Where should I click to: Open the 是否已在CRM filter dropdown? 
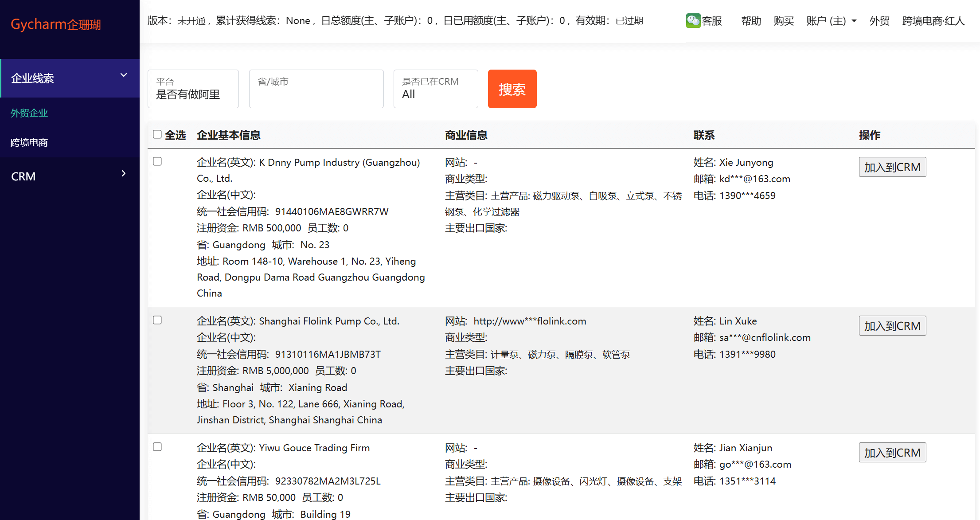pos(435,89)
